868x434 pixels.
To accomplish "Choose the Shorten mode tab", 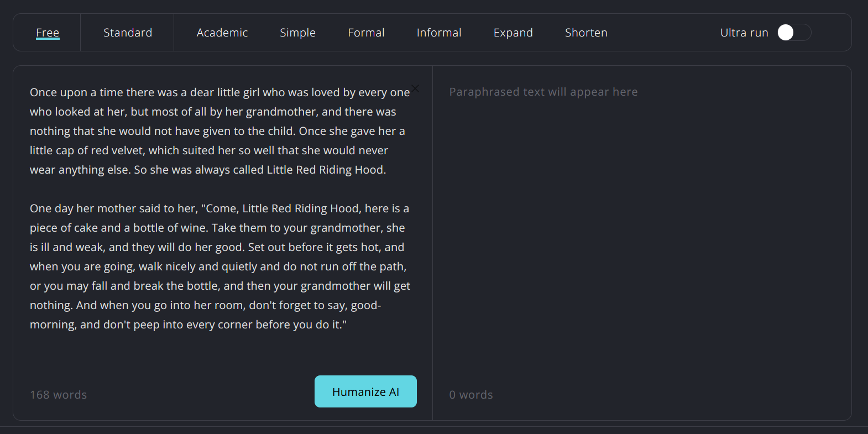I will pos(586,33).
